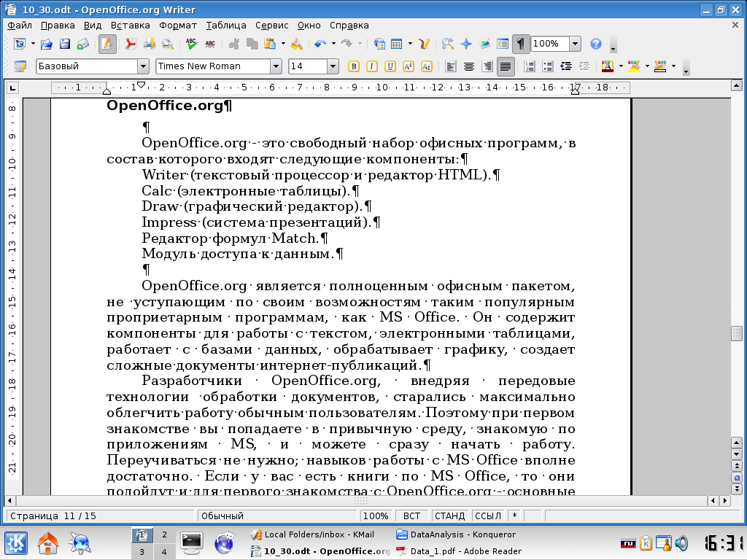Click the Print file directly icon
Image resolution: width=747 pixels, height=560 pixels.
tap(149, 44)
